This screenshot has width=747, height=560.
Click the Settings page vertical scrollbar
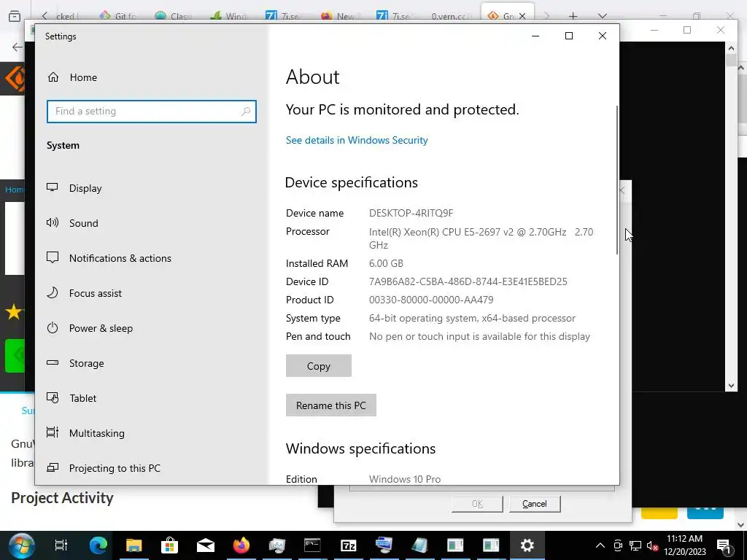coord(617,180)
